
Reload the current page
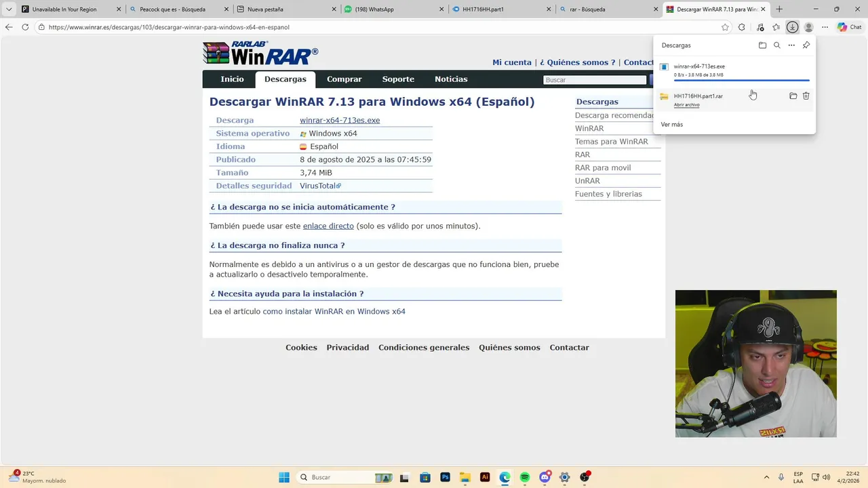click(x=25, y=27)
